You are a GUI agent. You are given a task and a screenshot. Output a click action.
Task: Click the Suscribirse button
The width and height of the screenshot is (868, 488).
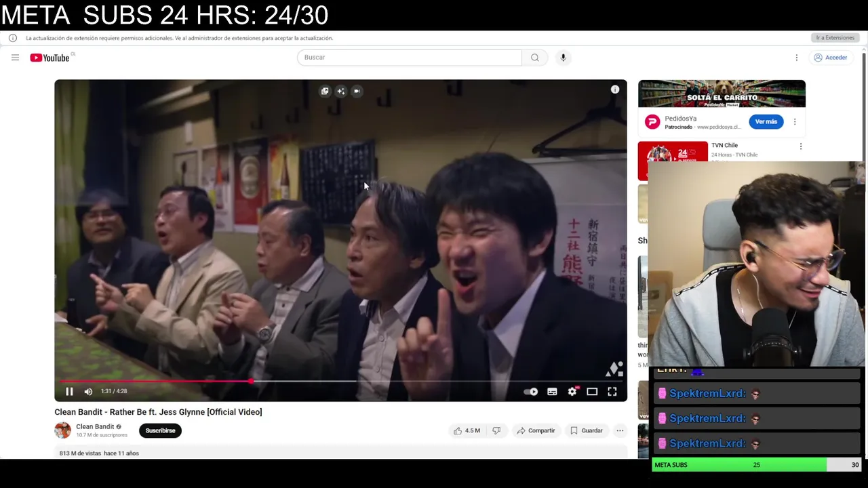coord(160,430)
